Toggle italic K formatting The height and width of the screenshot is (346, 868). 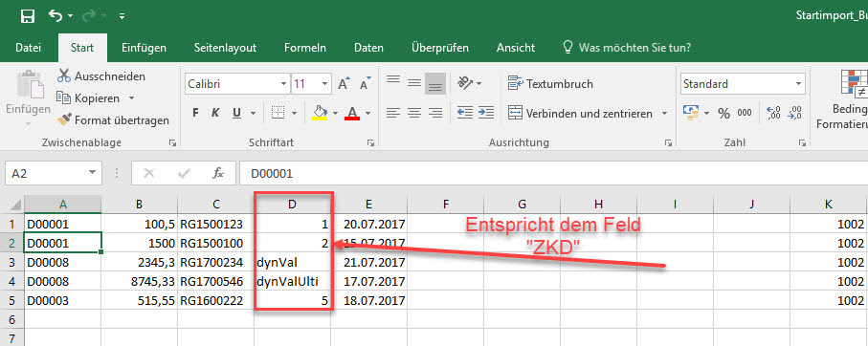215,114
